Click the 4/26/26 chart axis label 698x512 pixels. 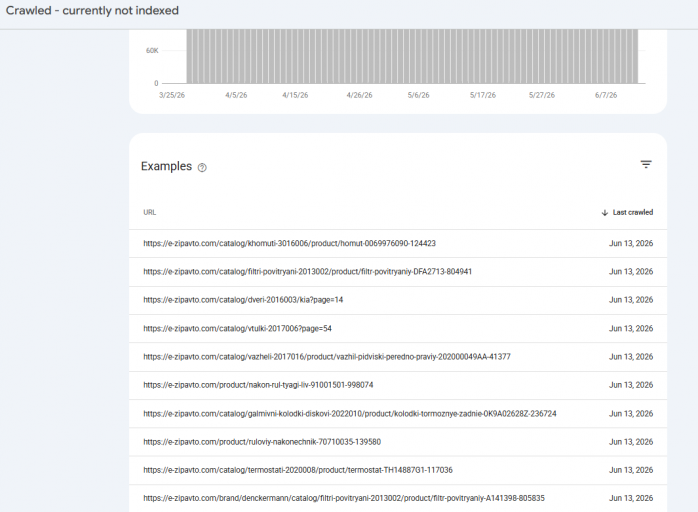[x=359, y=95]
